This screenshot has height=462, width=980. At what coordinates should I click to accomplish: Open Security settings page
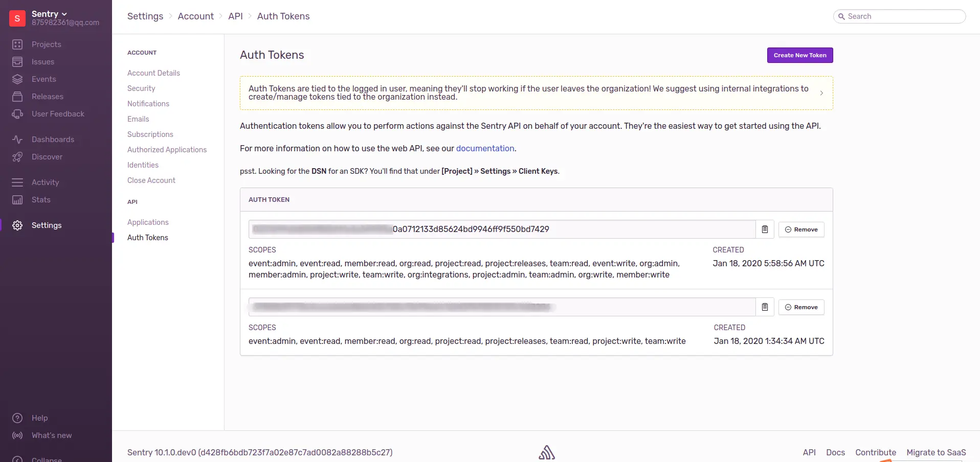[x=141, y=88]
